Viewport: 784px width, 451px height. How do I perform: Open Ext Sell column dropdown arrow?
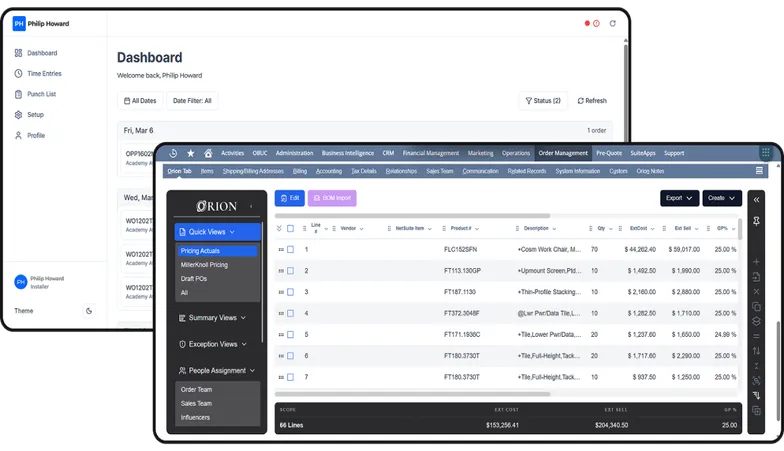click(696, 228)
